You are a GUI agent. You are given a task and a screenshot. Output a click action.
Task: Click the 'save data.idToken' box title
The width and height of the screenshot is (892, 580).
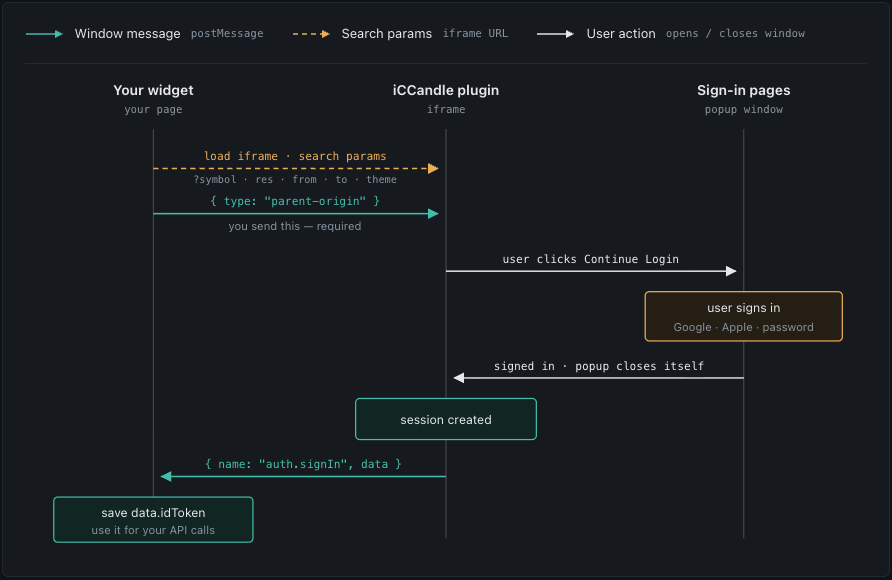153,512
